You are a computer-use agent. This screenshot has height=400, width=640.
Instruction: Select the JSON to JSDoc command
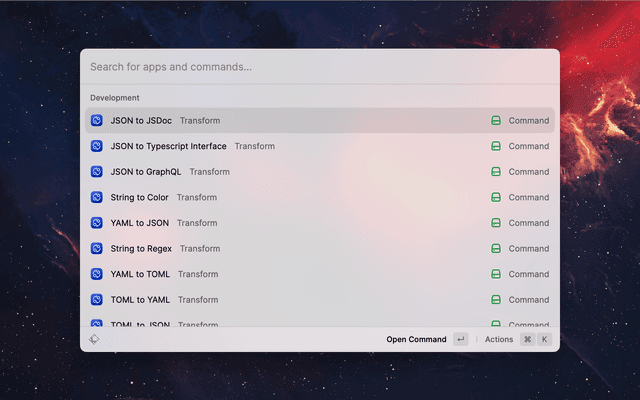click(300, 120)
